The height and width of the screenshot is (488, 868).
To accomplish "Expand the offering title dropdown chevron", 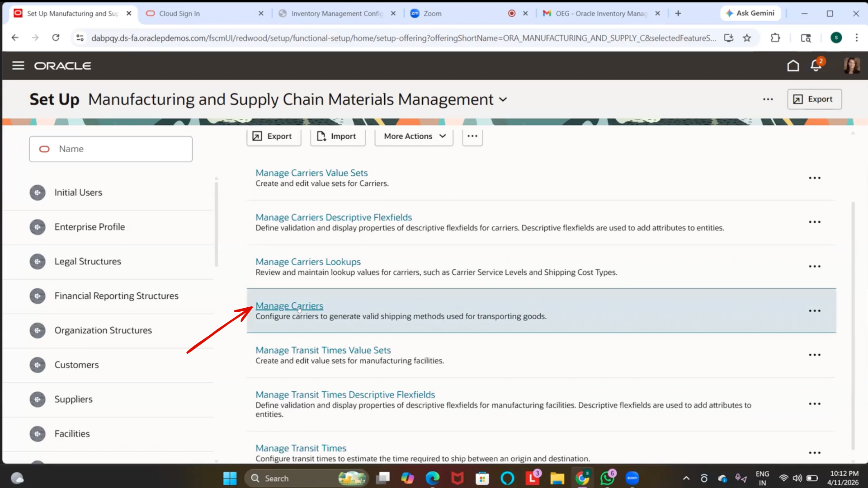I will 503,99.
